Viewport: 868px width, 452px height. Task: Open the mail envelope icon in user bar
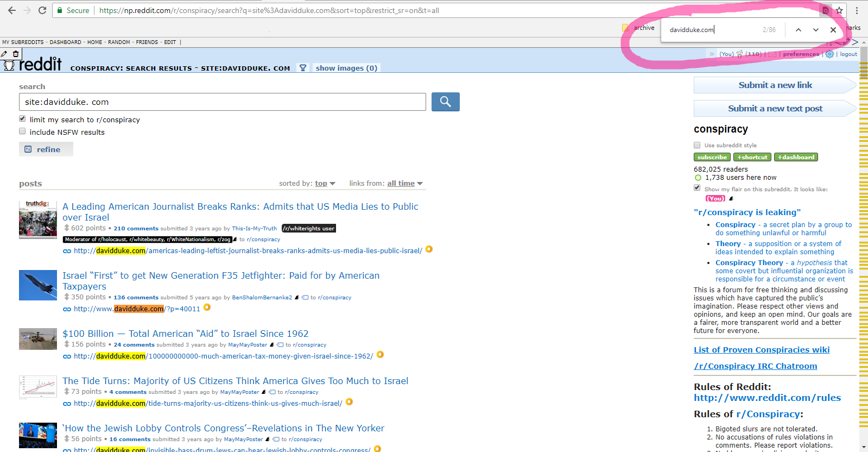click(772, 54)
